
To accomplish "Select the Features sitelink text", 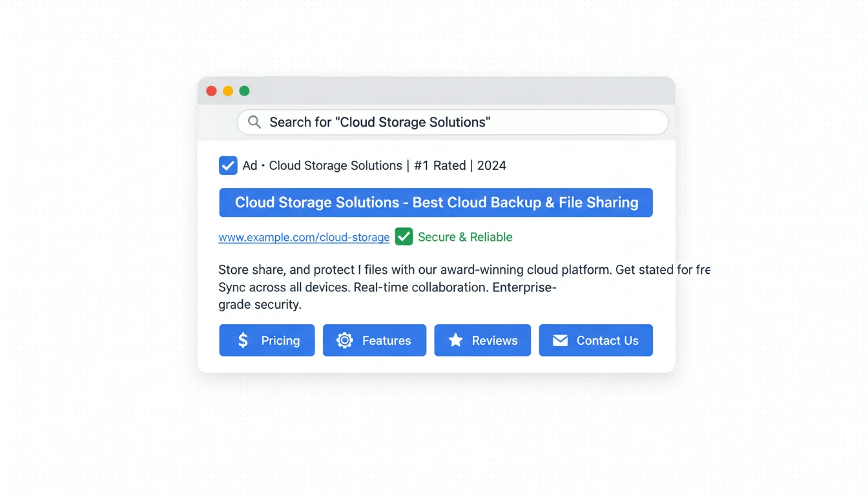I will 386,340.
